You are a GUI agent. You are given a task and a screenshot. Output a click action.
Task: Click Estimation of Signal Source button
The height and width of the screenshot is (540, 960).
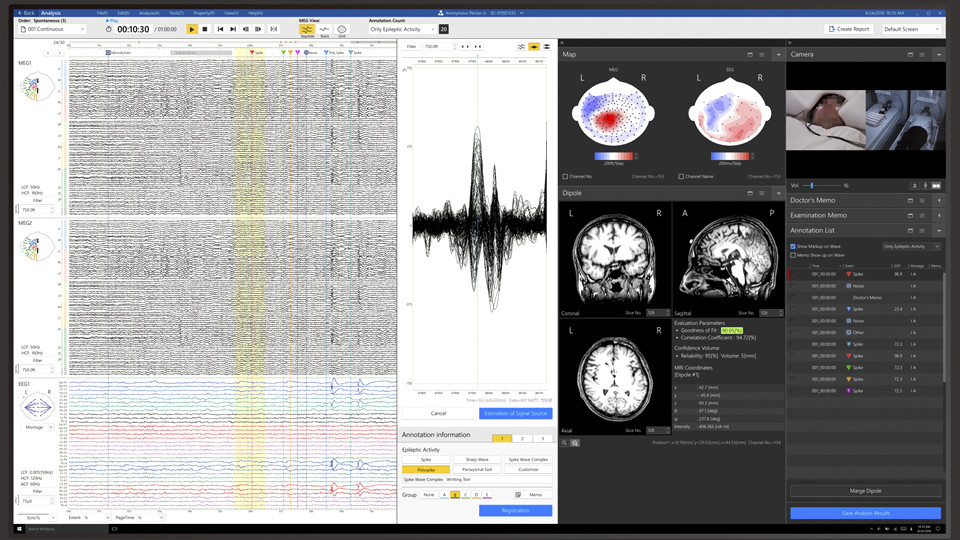tap(515, 413)
